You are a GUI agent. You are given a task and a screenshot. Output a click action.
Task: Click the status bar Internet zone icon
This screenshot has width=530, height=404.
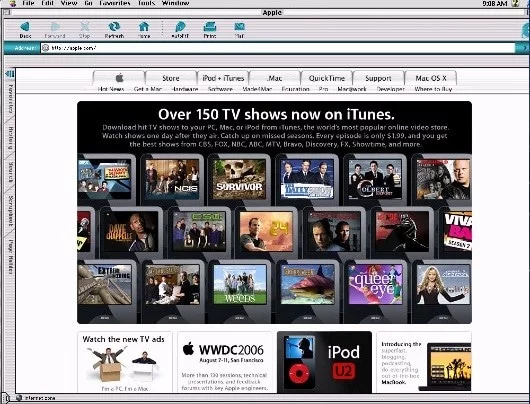tap(19, 398)
